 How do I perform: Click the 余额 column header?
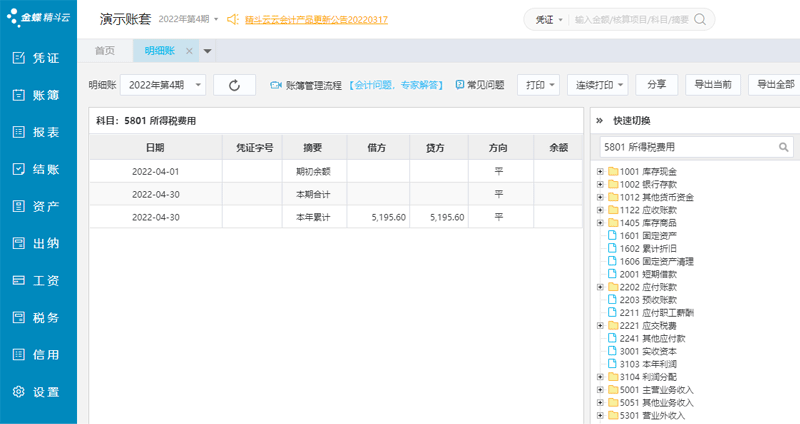click(x=558, y=148)
